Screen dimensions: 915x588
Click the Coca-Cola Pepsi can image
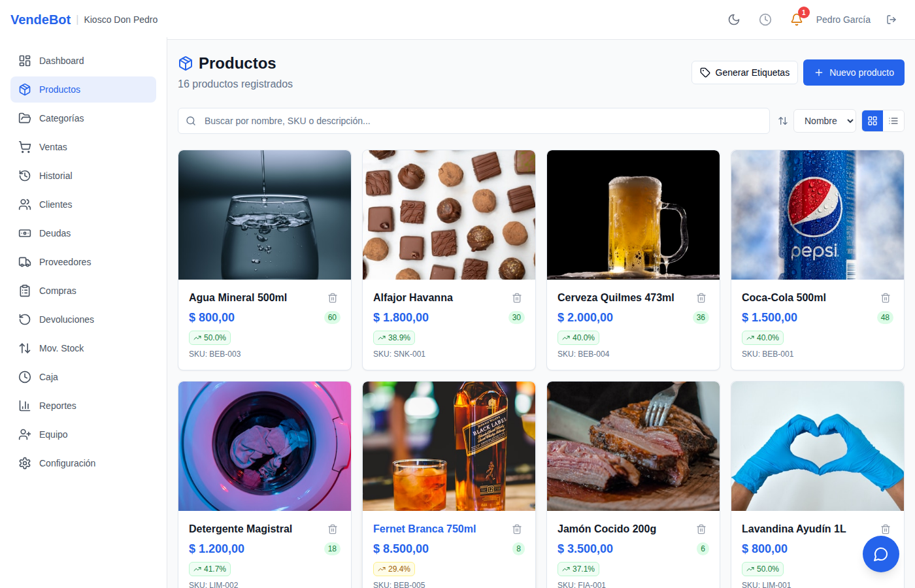tap(818, 215)
